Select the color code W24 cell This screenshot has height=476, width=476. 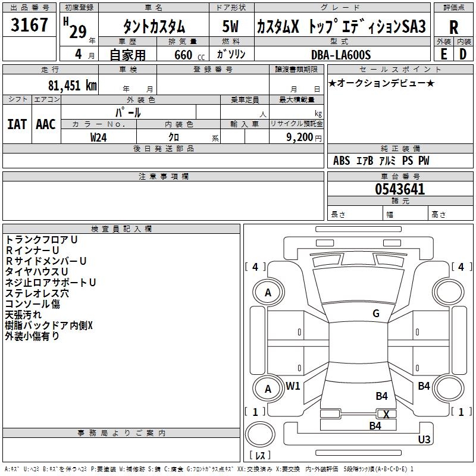coord(99,137)
